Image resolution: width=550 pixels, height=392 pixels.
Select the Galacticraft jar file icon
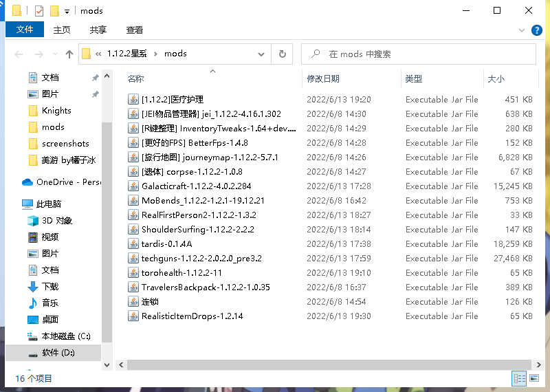coord(133,186)
